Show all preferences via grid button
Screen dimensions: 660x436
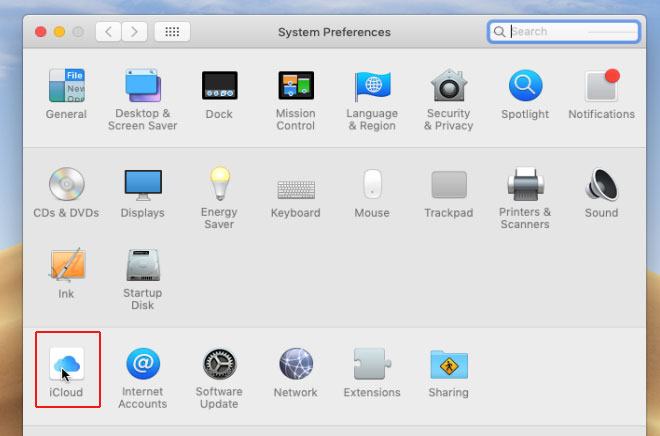172,32
